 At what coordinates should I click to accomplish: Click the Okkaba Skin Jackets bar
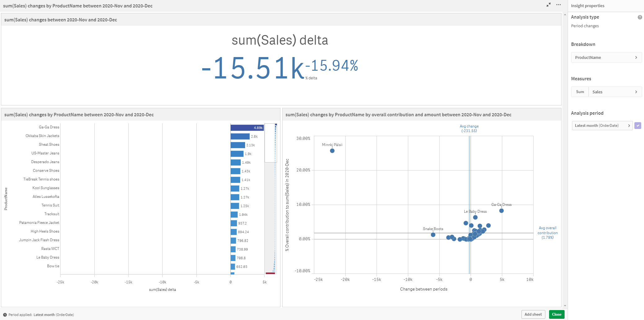pyautogui.click(x=240, y=136)
